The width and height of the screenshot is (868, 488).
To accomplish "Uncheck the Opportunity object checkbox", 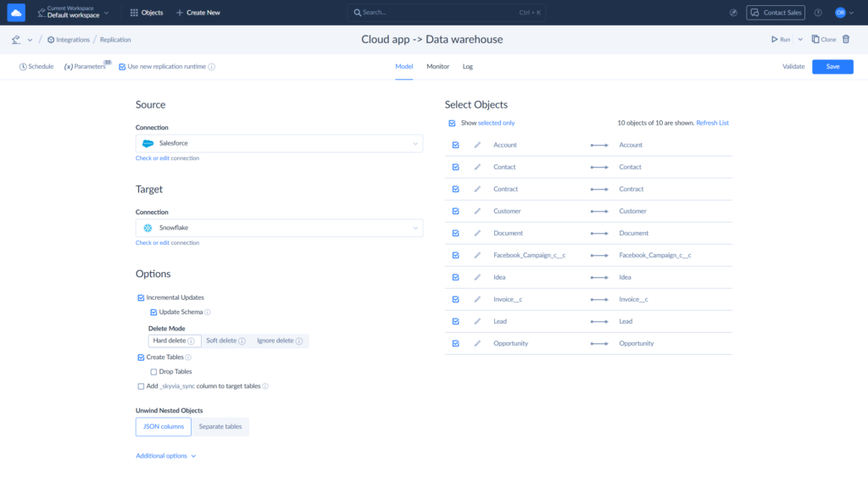I will [455, 344].
